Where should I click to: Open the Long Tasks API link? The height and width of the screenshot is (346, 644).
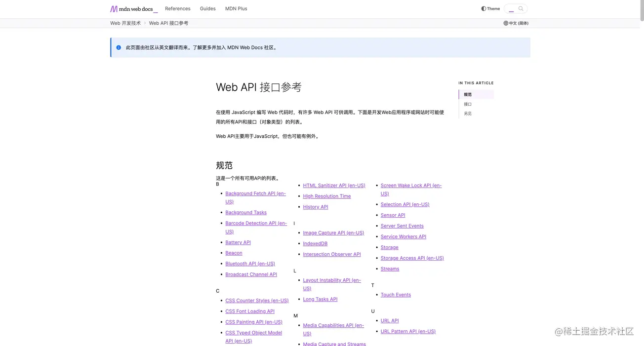(320, 300)
